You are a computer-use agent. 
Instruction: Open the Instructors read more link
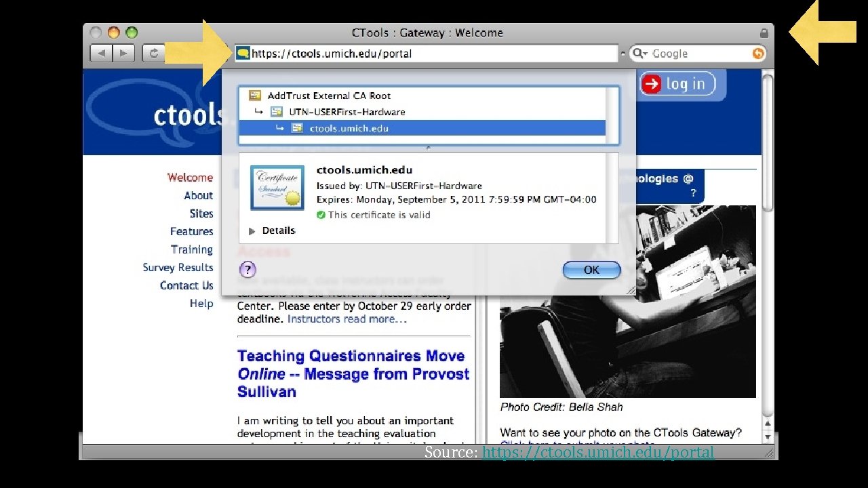tap(347, 319)
